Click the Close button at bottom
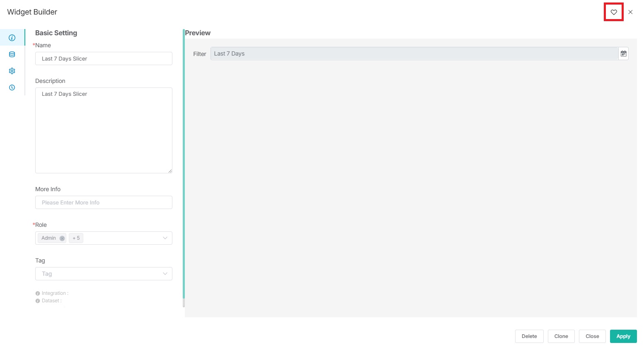The height and width of the screenshot is (350, 644). 592,336
